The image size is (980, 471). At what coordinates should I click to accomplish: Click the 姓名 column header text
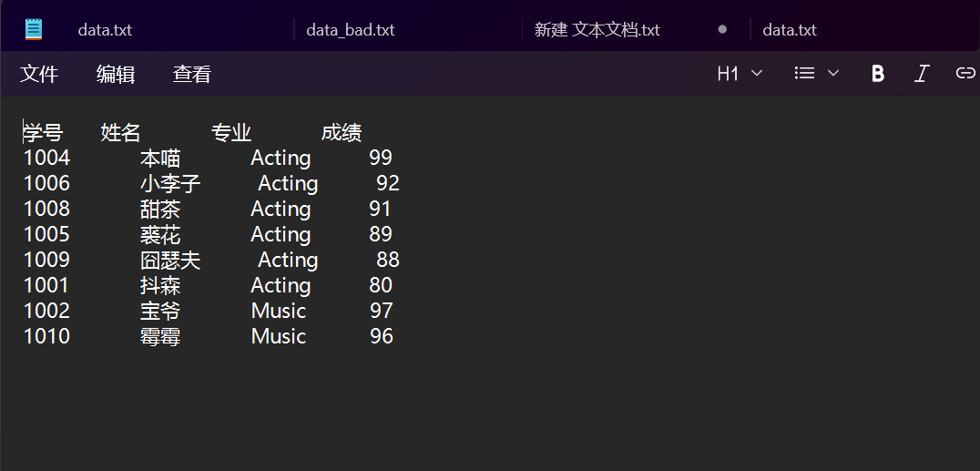(121, 133)
